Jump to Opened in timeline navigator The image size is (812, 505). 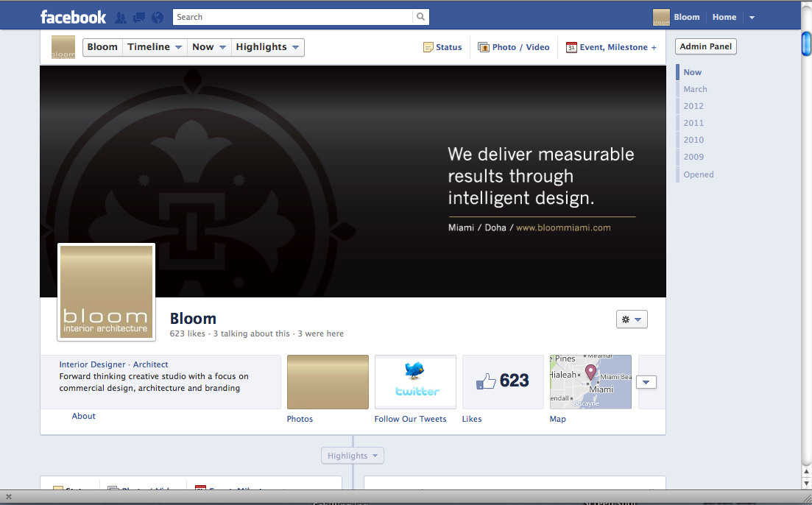tap(698, 174)
